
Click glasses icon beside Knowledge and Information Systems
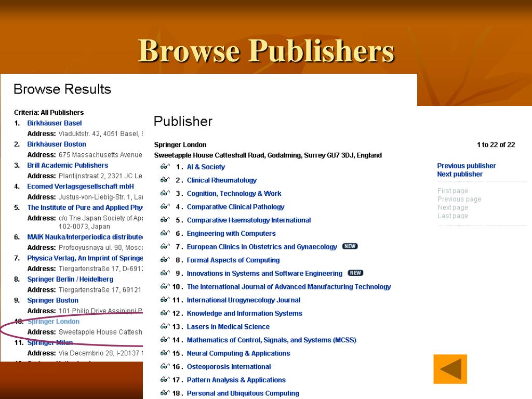point(165,312)
